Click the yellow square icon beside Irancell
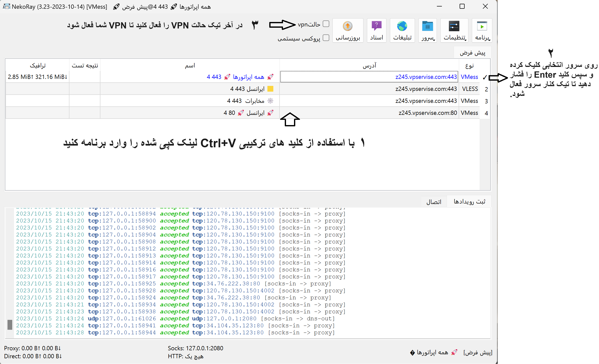Viewport: 599px width, 364px height. [270, 89]
